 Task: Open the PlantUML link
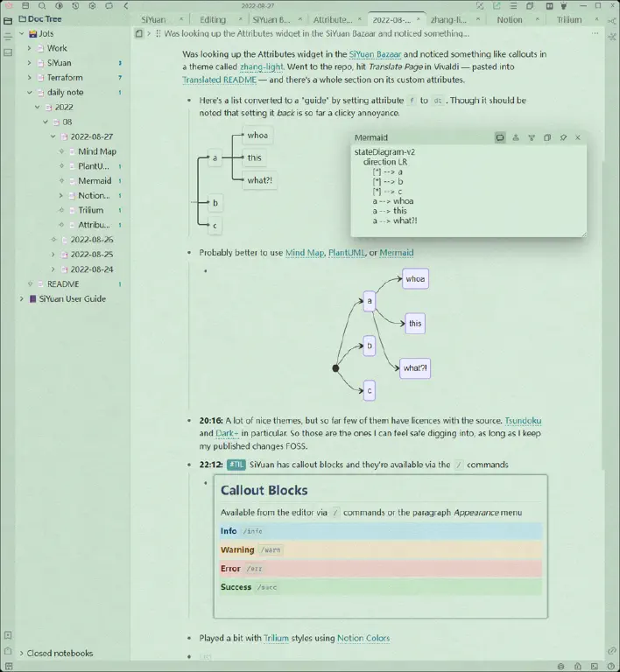tap(346, 253)
